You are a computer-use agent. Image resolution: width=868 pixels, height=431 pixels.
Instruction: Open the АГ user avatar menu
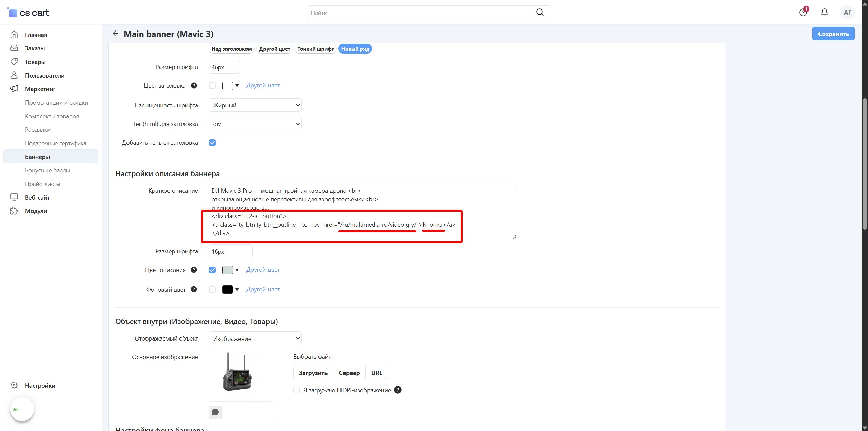click(x=847, y=13)
